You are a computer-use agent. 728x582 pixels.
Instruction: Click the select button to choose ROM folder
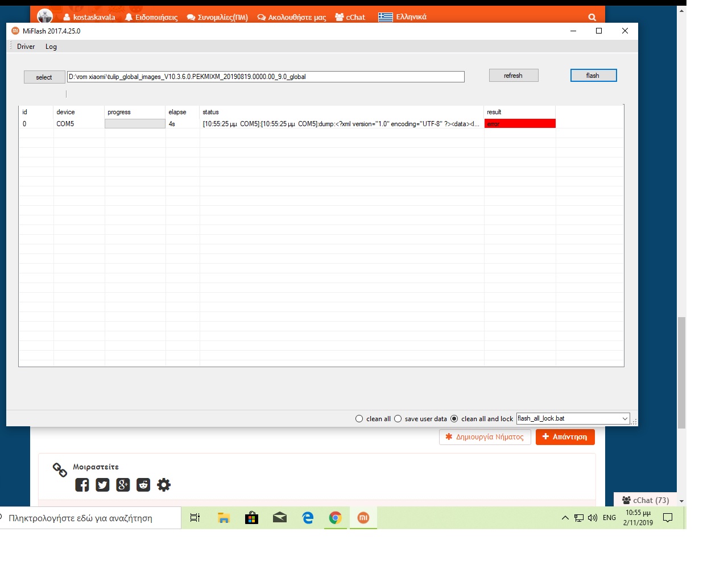(x=44, y=77)
